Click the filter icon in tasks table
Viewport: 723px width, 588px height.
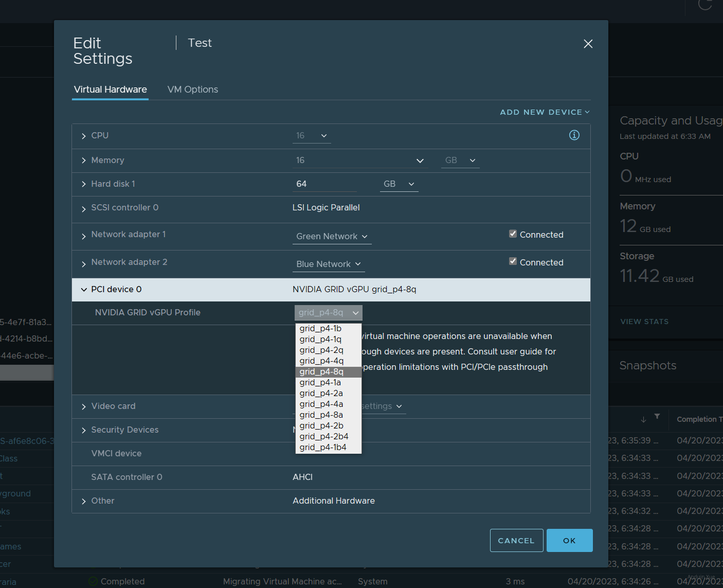point(657,416)
